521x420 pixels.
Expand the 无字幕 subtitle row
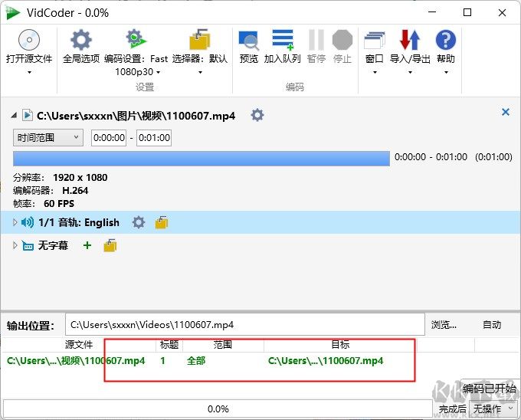click(x=15, y=245)
